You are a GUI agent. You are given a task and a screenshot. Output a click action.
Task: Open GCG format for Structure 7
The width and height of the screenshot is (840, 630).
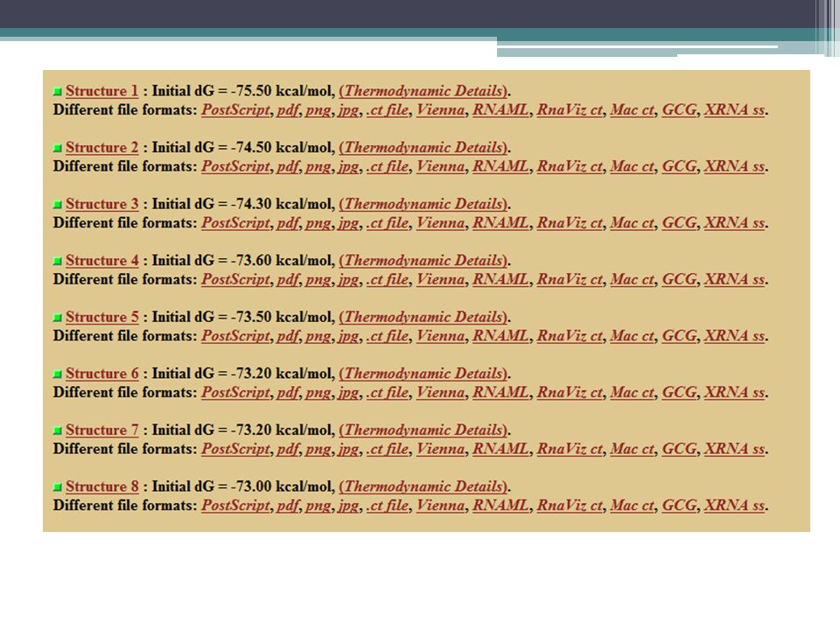tap(679, 449)
